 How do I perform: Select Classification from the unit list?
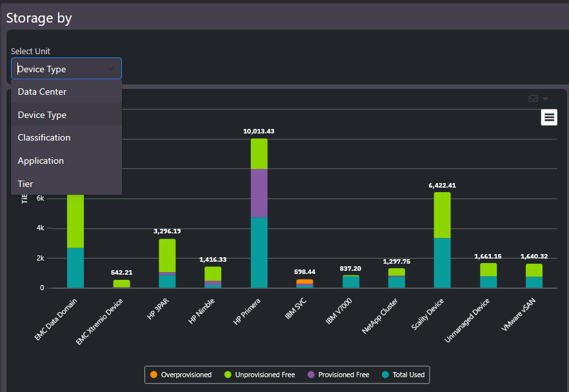click(x=66, y=138)
